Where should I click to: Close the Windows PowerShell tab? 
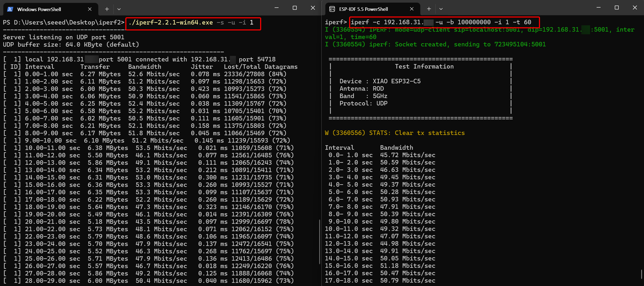click(90, 9)
